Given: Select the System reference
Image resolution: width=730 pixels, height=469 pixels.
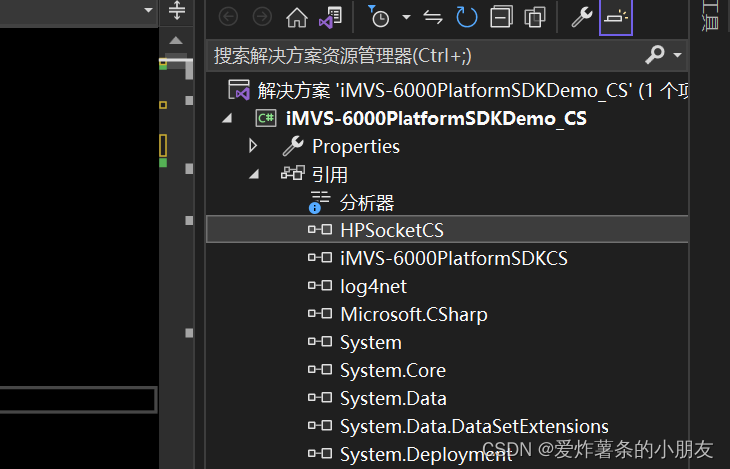Looking at the screenshot, I should tap(371, 343).
